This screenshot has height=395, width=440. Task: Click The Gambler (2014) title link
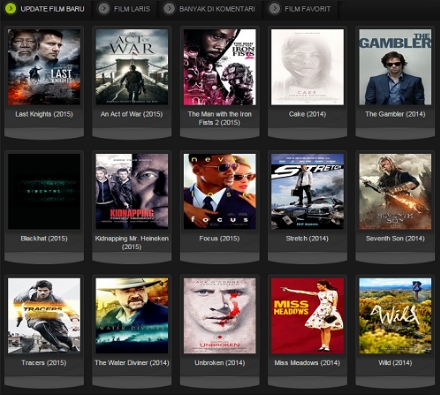pyautogui.click(x=395, y=114)
